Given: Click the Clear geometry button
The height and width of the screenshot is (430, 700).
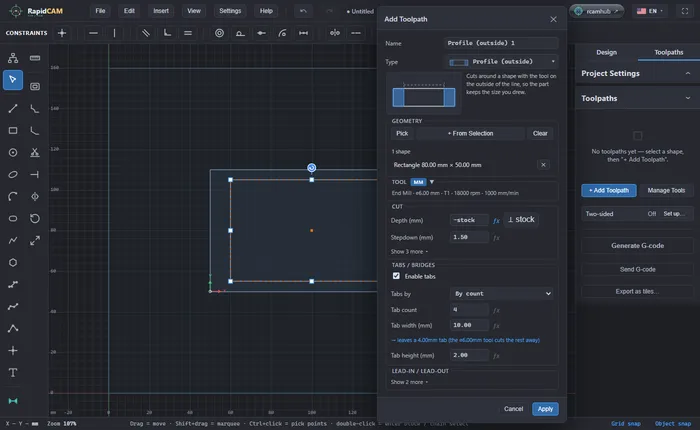Looking at the screenshot, I should (540, 134).
